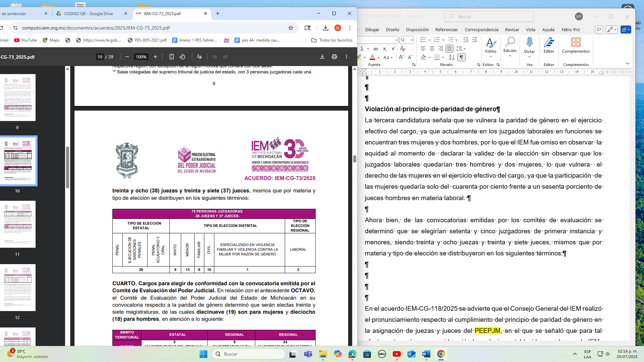Center align text in Word

[432, 49]
